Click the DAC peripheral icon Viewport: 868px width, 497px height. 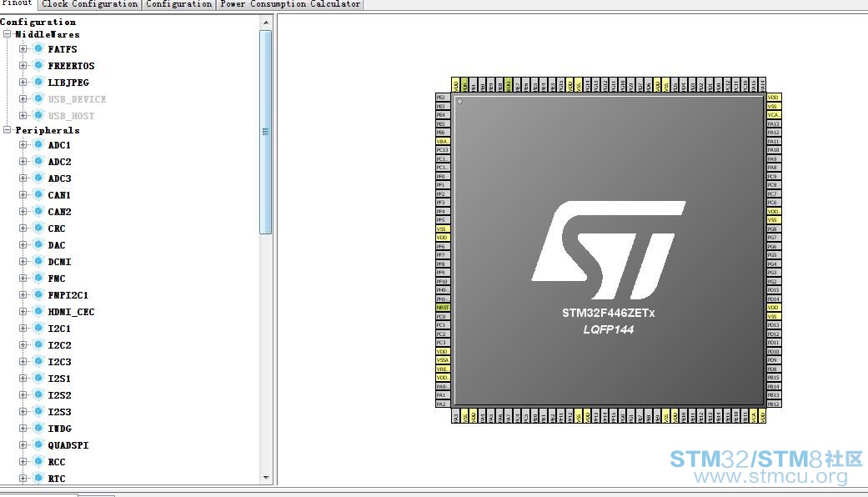(x=38, y=244)
